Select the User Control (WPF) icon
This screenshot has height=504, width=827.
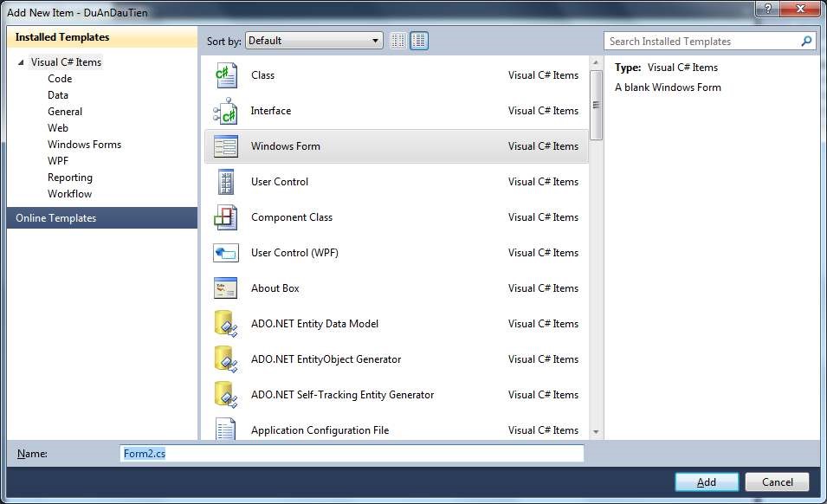225,253
